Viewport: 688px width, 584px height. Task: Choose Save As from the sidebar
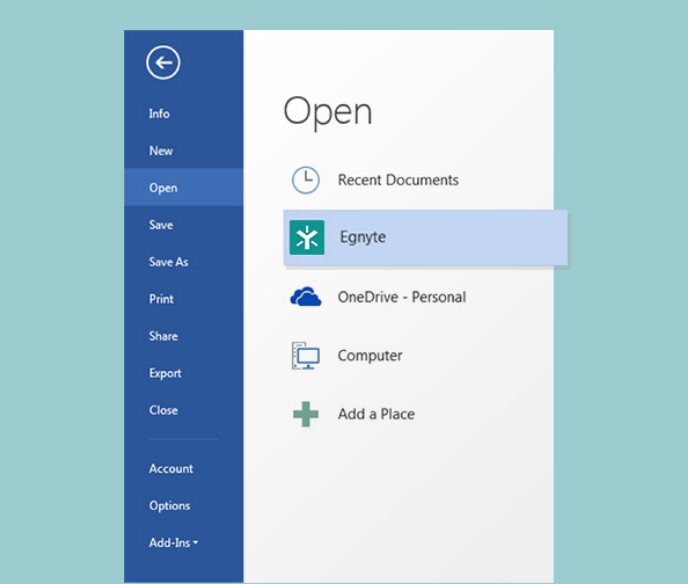(168, 262)
